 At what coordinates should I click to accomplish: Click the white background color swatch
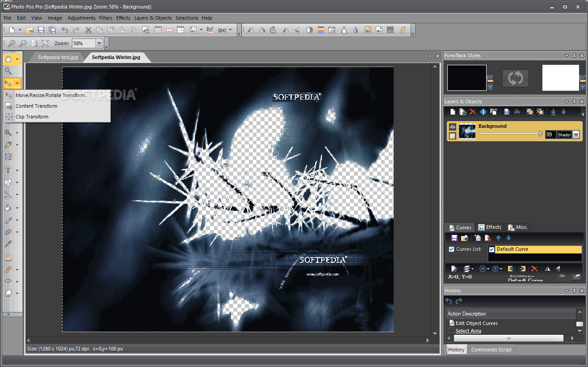point(561,78)
